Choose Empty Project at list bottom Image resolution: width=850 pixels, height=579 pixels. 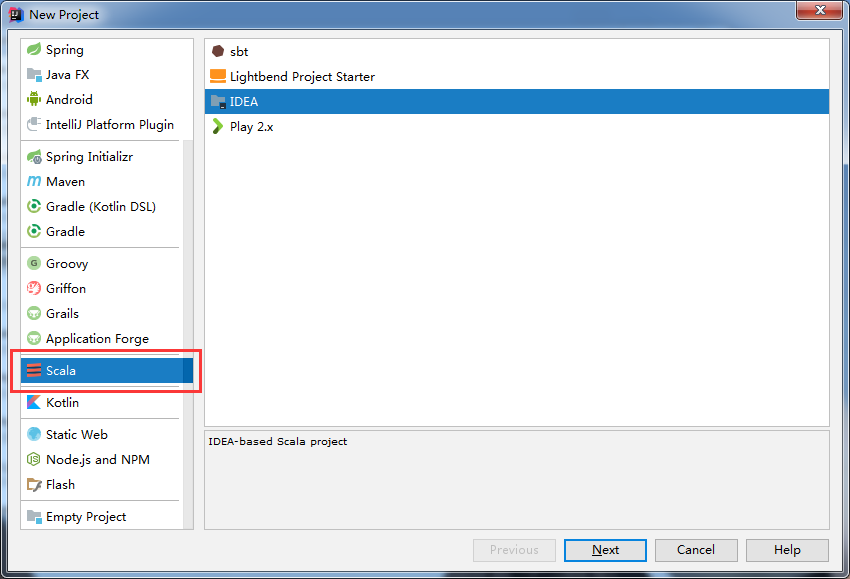pos(86,517)
